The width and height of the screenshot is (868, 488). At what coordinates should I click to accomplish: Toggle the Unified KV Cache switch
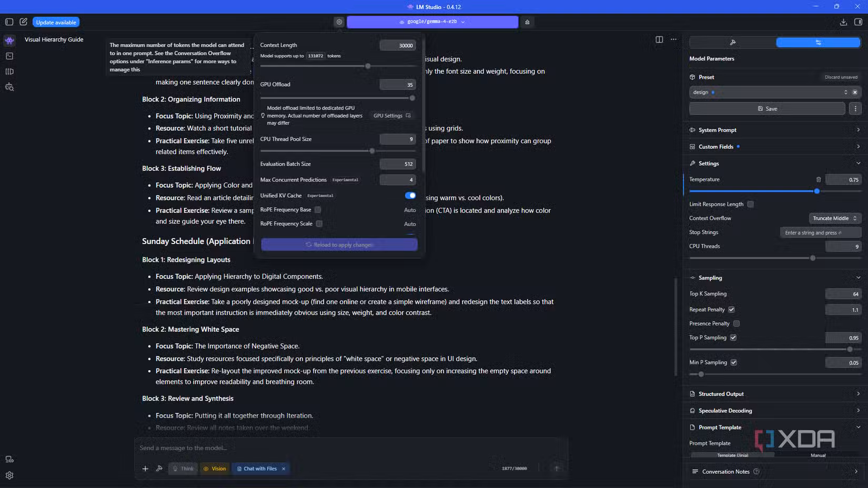click(x=410, y=196)
